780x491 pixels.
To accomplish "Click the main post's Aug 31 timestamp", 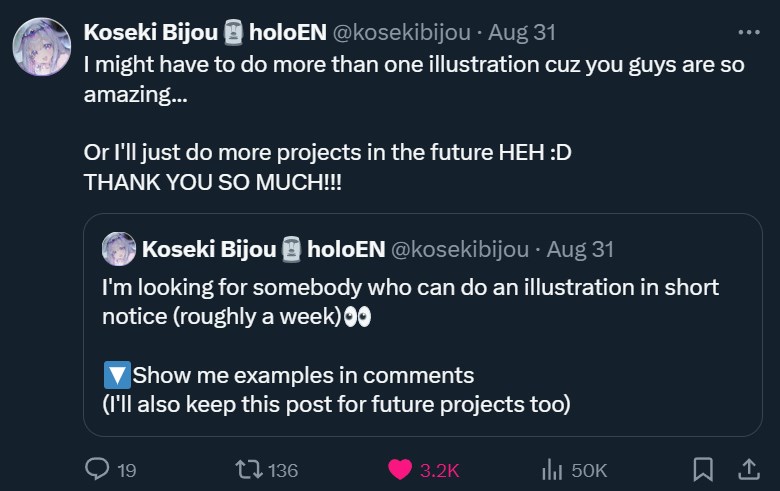I will 521,32.
